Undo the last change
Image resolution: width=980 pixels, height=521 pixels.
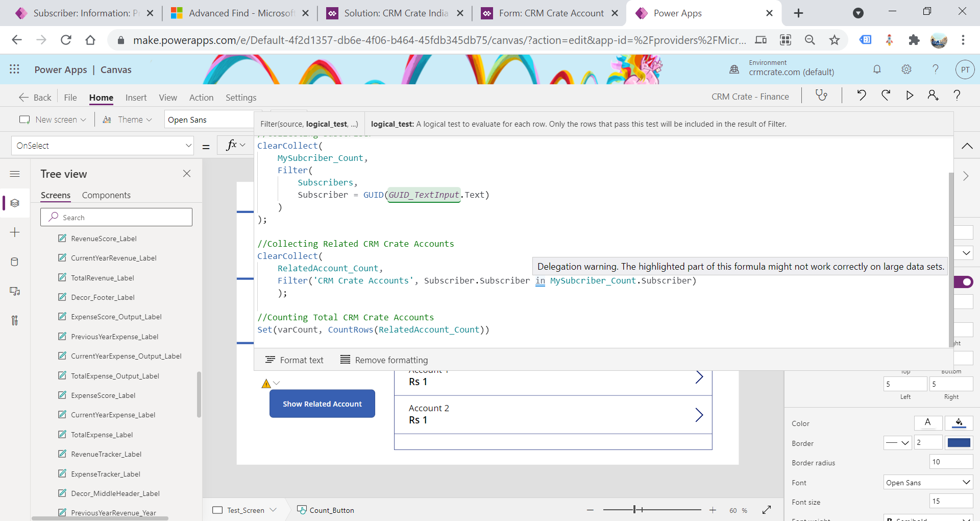[862, 95]
